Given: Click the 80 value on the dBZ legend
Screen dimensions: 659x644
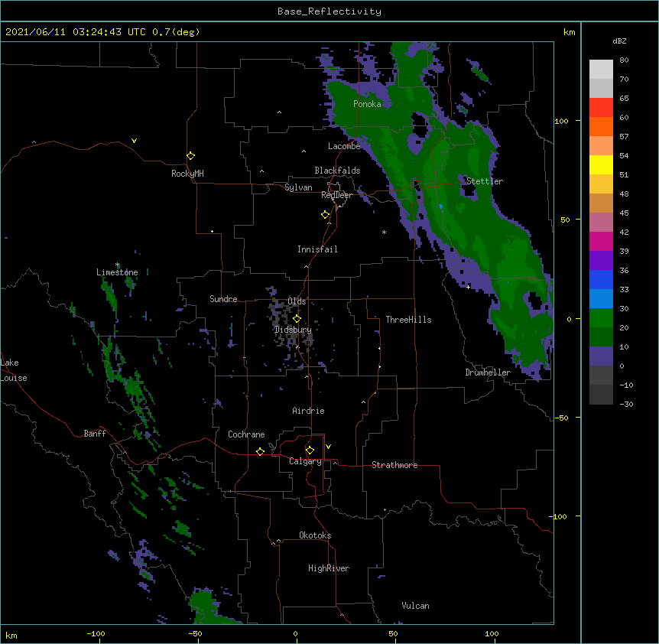Looking at the screenshot, I should point(624,60).
